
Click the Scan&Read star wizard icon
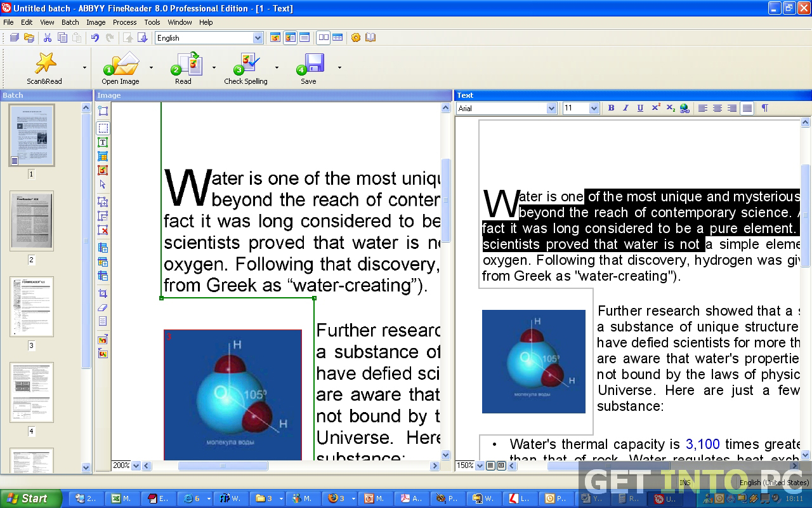tap(45, 63)
